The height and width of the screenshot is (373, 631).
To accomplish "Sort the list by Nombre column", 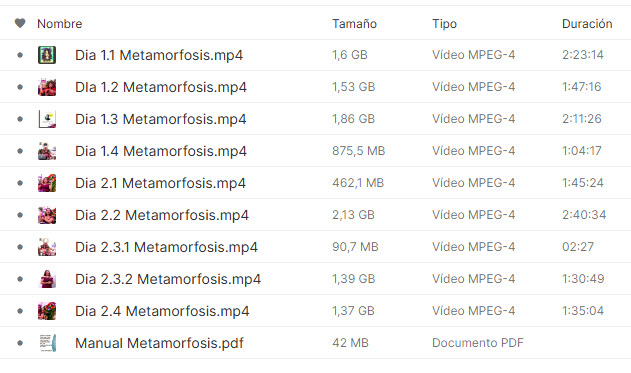I will pos(60,24).
